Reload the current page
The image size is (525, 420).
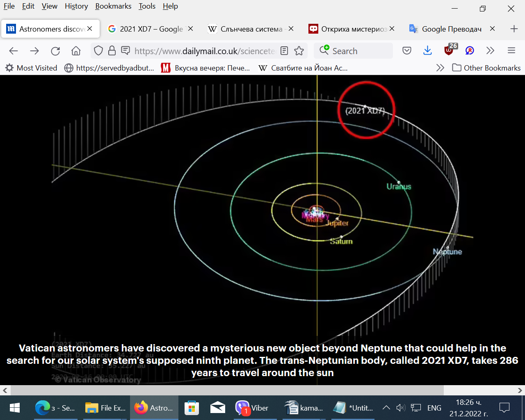pos(55,51)
